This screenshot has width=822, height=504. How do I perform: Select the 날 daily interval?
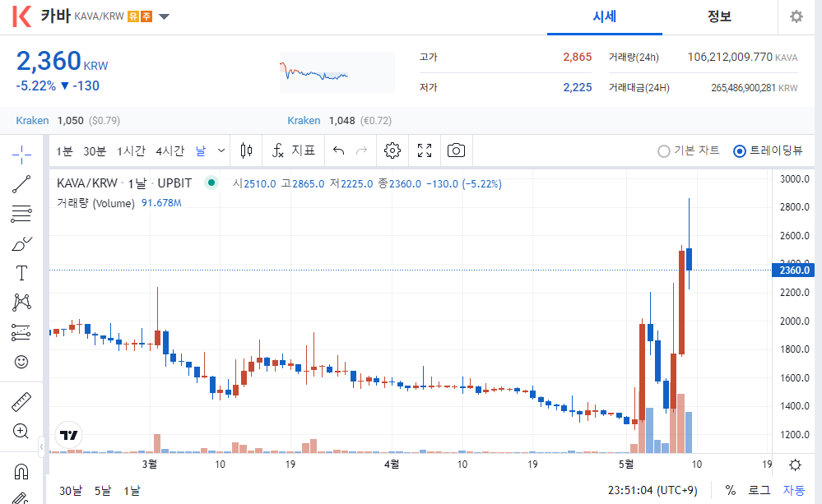(201, 151)
